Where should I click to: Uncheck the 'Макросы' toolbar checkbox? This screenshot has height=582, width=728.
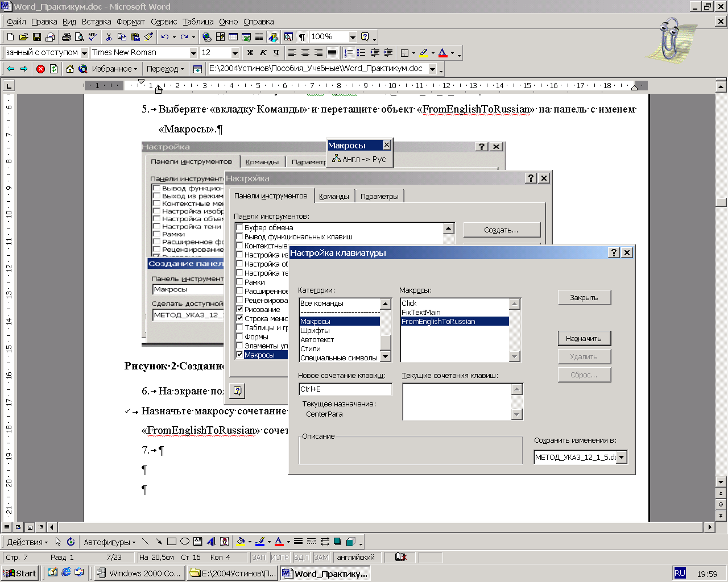pos(239,355)
